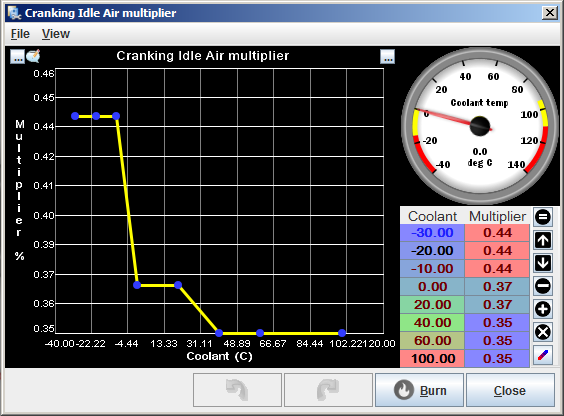Select Multiplier cell in the 0.00 row

coord(497,287)
